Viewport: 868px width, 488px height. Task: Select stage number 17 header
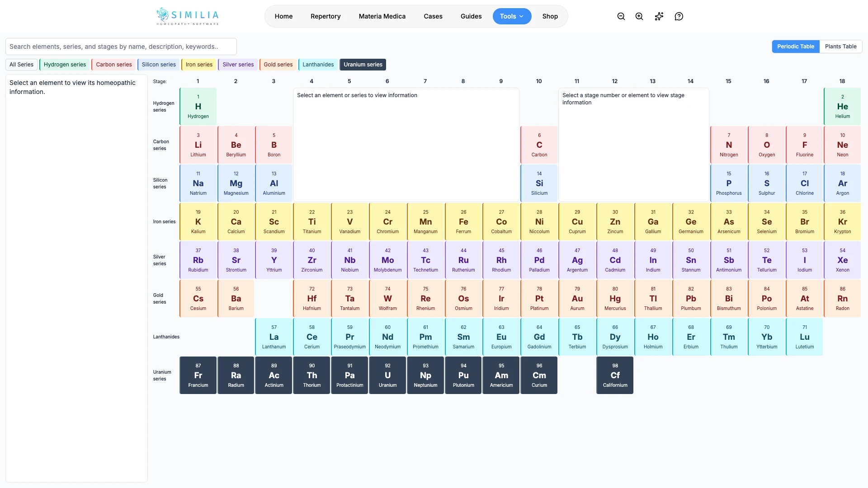[804, 81]
